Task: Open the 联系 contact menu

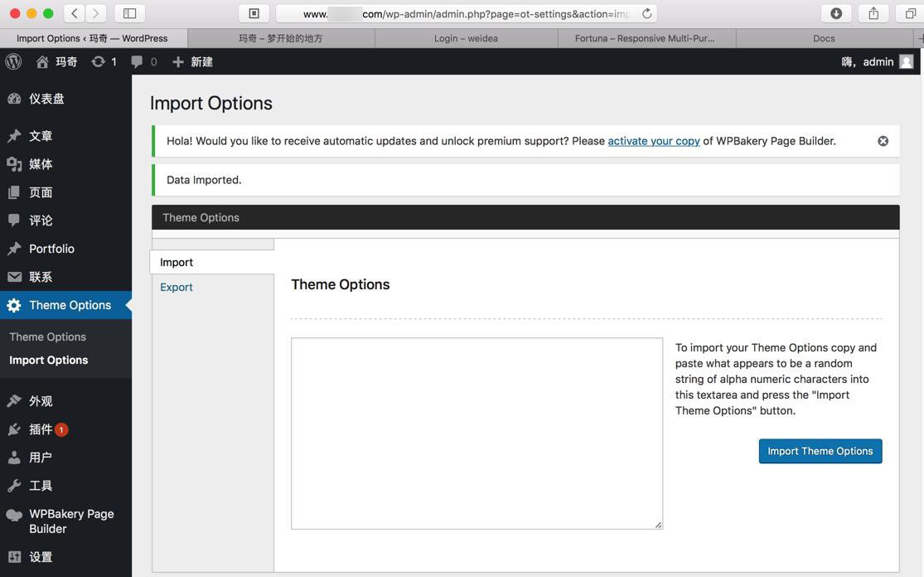Action: point(65,277)
